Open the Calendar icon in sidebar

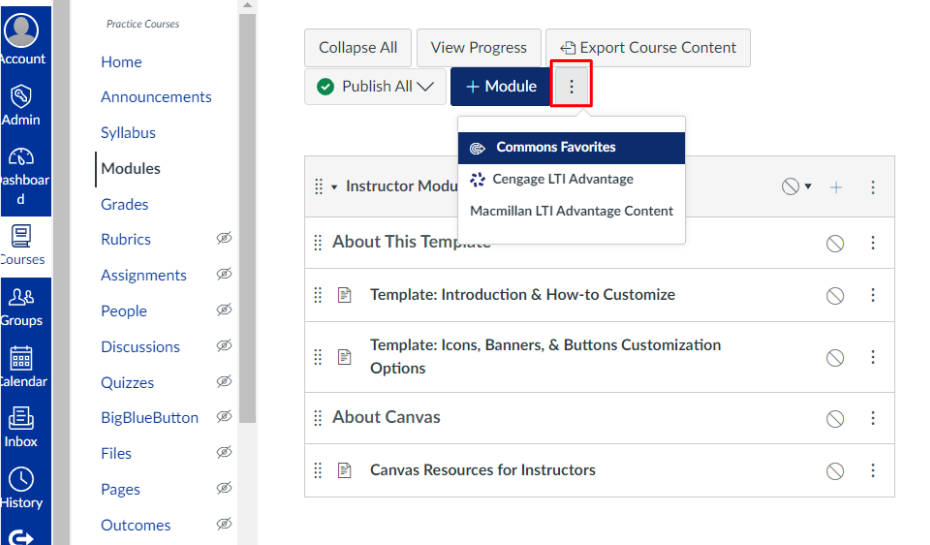(x=21, y=358)
